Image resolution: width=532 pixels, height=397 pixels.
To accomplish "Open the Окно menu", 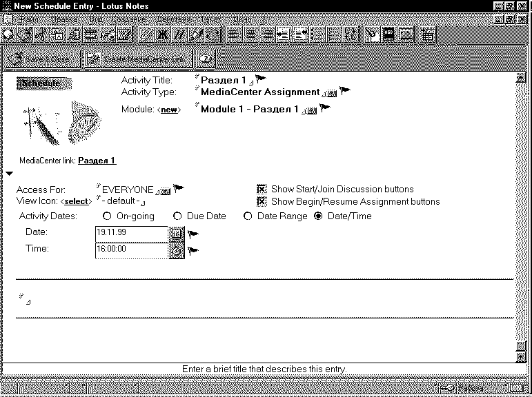I will coord(243,19).
